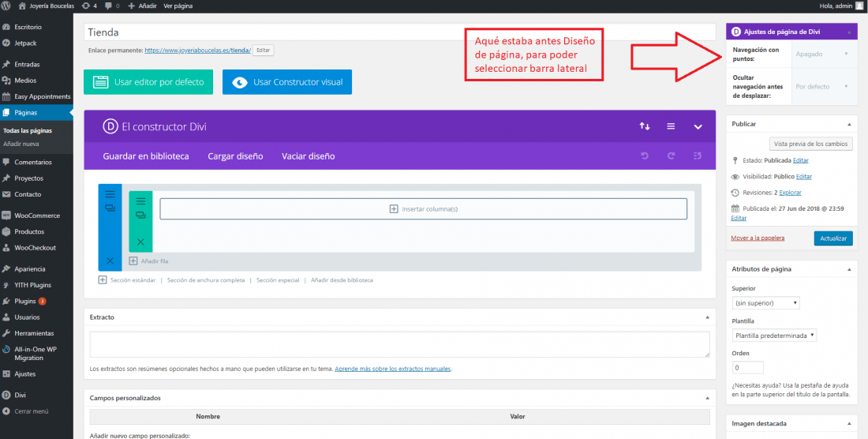Click Usar editor por defecto button
Screen dimensions: 868x439
(148, 82)
